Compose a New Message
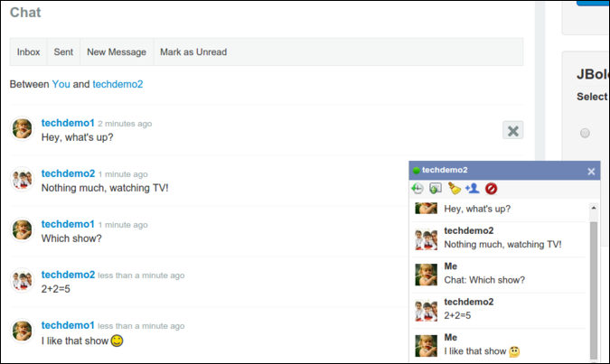The height and width of the screenshot is (364, 610). tap(117, 52)
